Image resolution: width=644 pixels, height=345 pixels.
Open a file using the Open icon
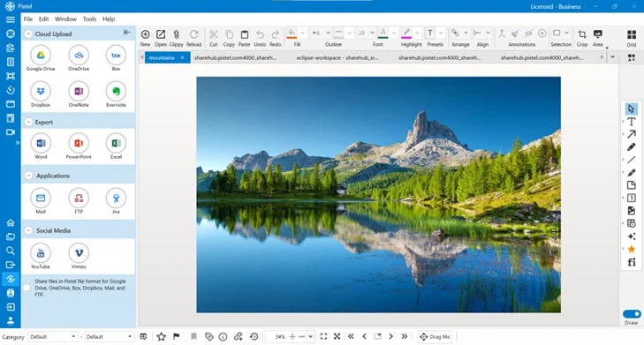[x=161, y=34]
